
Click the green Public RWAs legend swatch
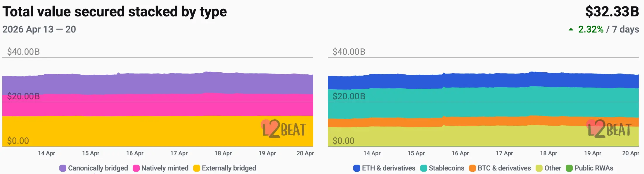(x=569, y=168)
